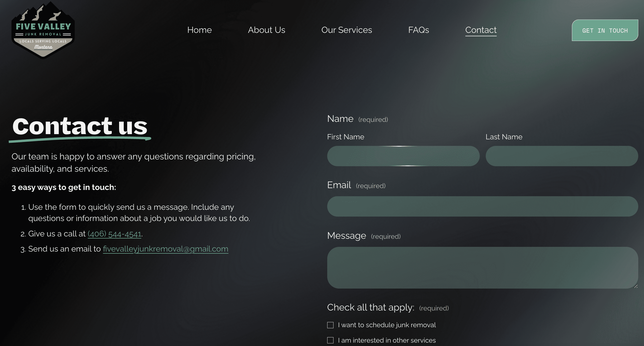644x346 pixels.
Task: Click the 'First Name' field label
Action: pos(346,137)
